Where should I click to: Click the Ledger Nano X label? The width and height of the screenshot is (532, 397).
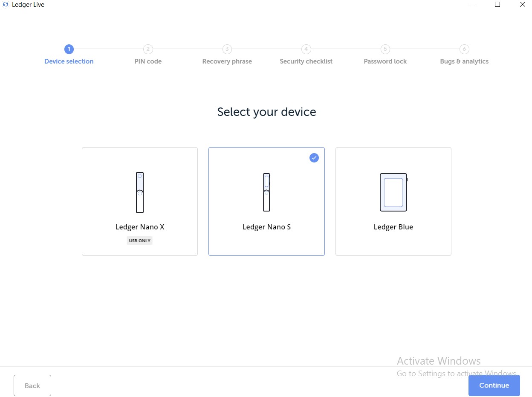click(x=140, y=227)
